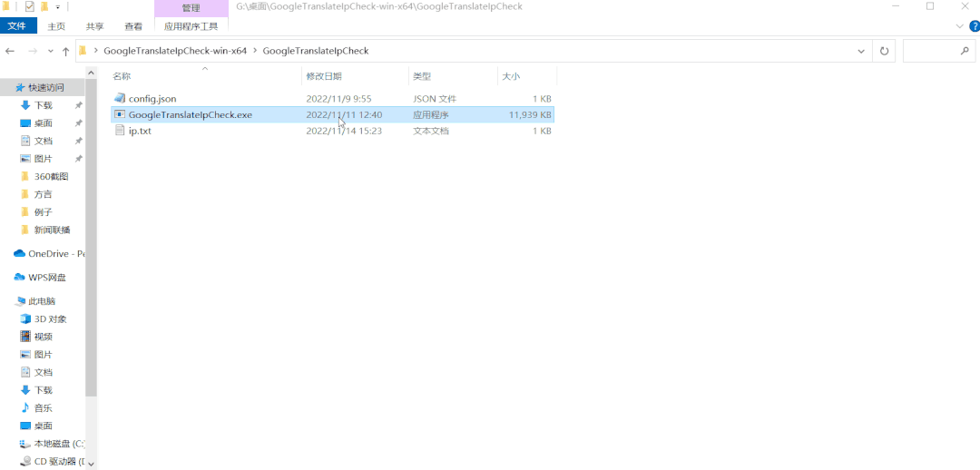Viewport: 980px width, 470px height.
Task: Select the config.json file name
Action: point(152,99)
